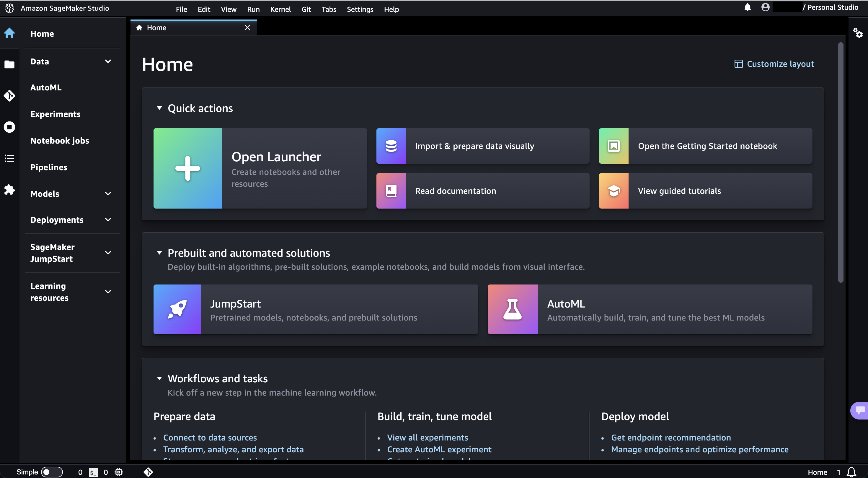The height and width of the screenshot is (478, 868).
Task: Click the Getting Started notebook icon
Action: 614,146
